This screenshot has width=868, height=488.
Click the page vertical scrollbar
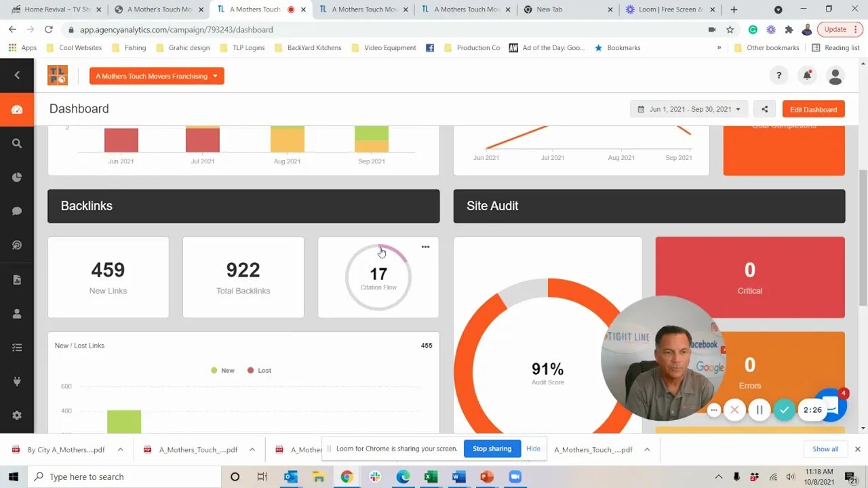tap(863, 237)
